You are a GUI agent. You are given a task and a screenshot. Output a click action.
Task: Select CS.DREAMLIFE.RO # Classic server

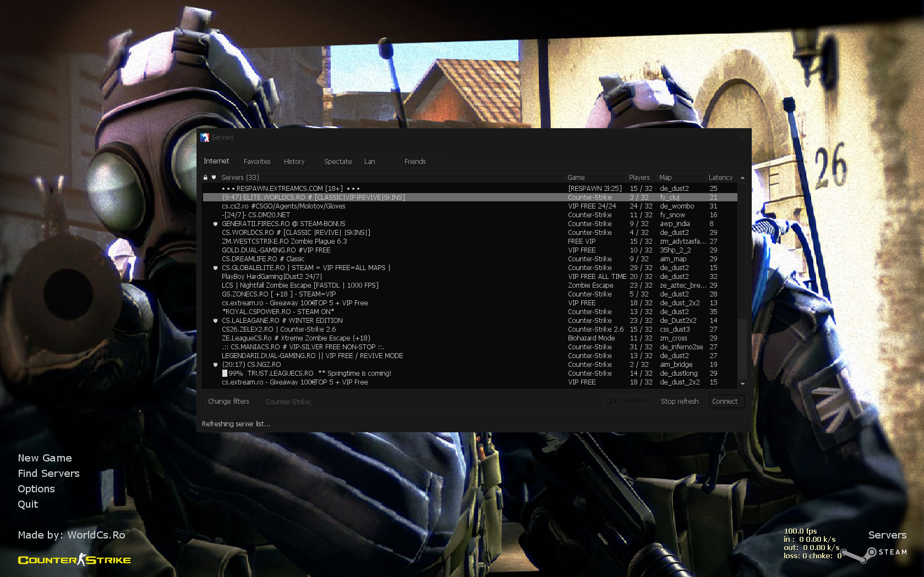pos(470,259)
